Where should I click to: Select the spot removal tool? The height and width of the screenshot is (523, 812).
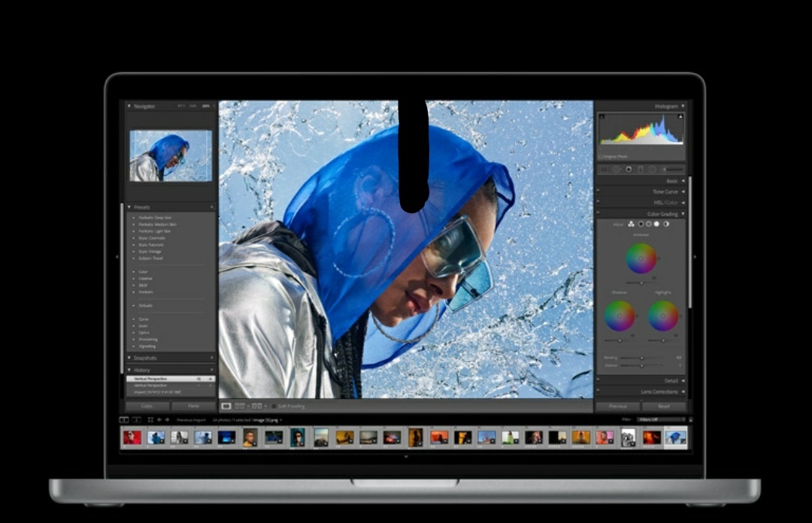pyautogui.click(x=616, y=169)
